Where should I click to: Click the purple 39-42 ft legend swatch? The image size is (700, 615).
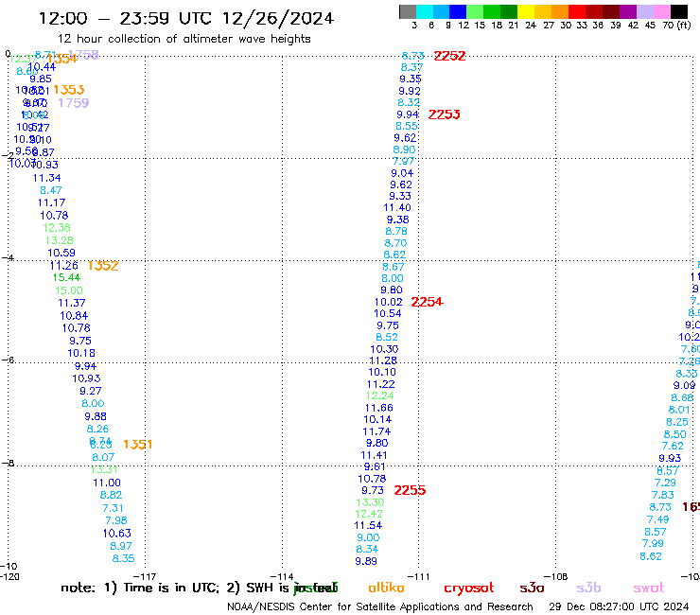pyautogui.click(x=628, y=11)
